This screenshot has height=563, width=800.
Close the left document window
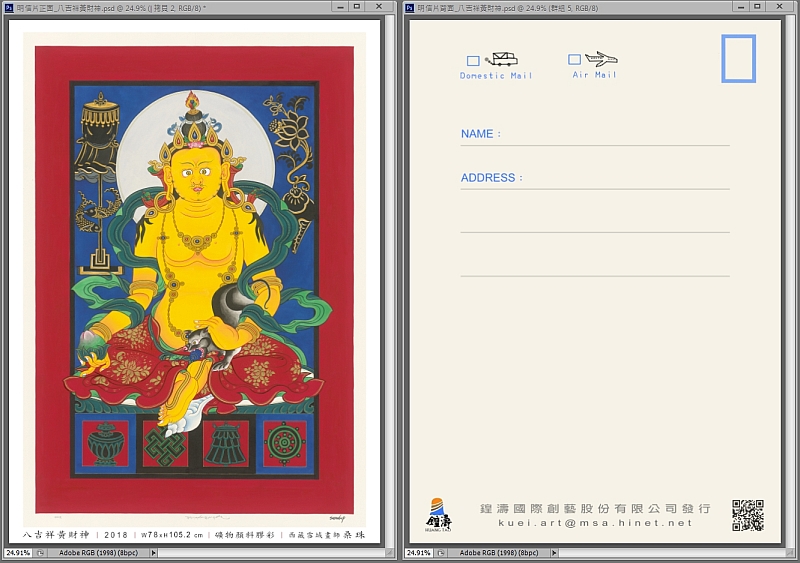pos(379,6)
